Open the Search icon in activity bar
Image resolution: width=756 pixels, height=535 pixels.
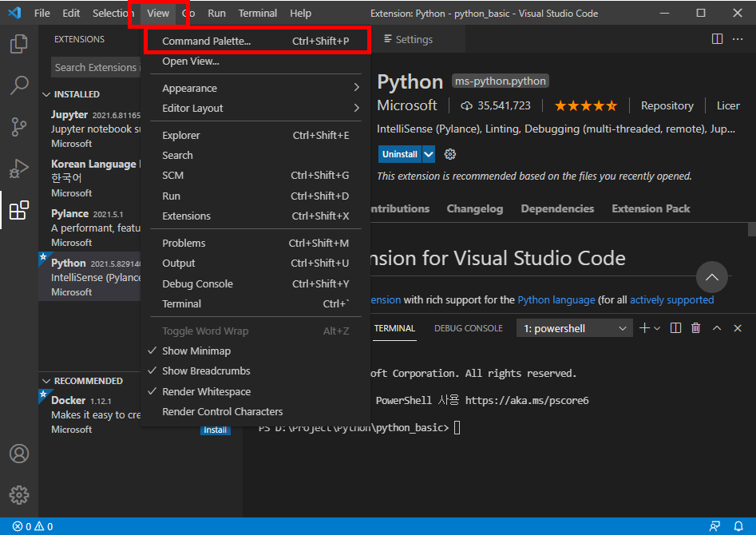(x=19, y=85)
